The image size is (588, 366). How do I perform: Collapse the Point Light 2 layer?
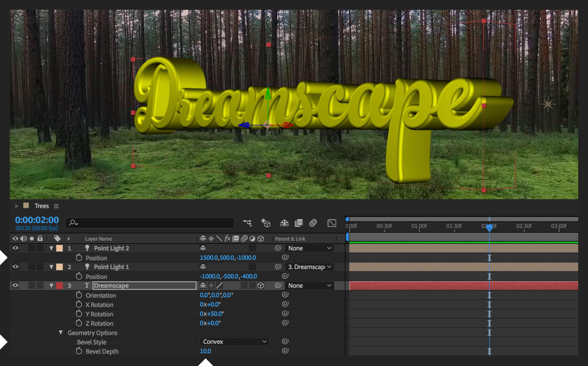tap(51, 248)
